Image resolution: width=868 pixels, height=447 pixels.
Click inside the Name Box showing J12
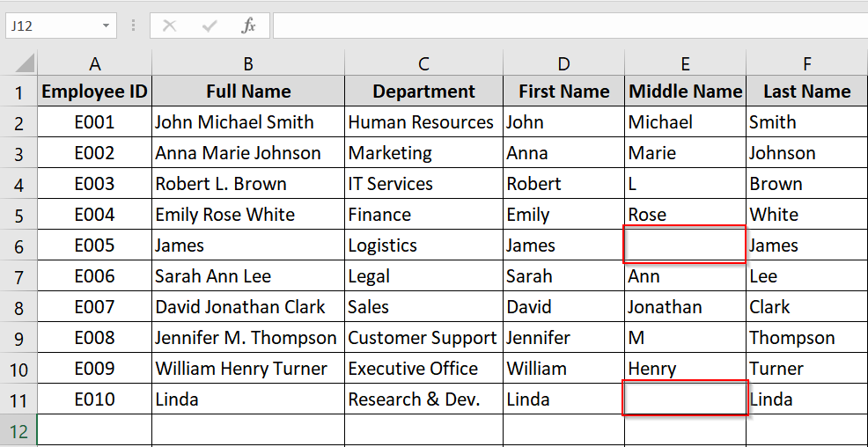(x=55, y=26)
